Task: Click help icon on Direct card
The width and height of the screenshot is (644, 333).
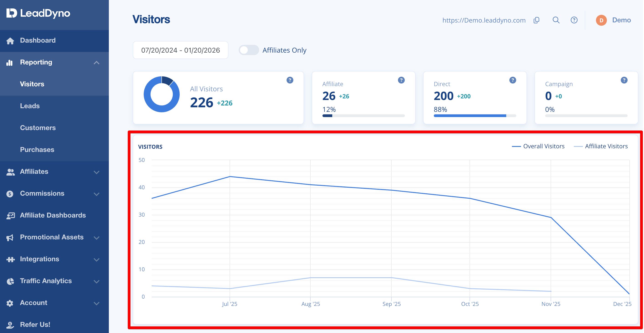Action: (x=513, y=80)
